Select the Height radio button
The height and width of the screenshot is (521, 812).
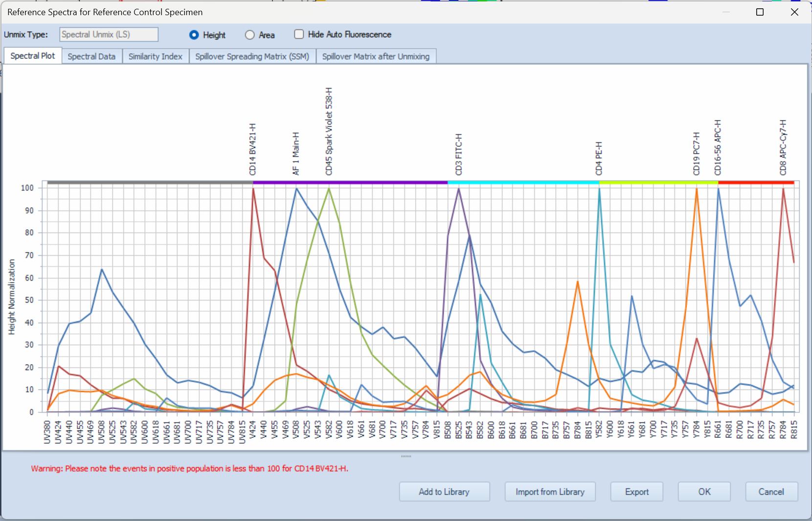(x=194, y=35)
